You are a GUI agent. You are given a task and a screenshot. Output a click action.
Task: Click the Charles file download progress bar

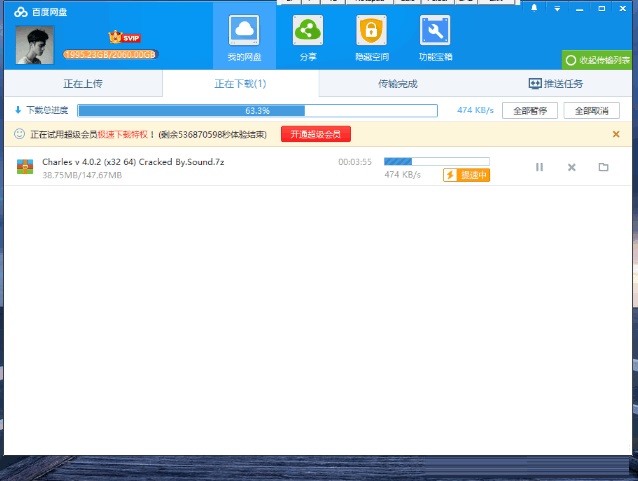click(x=437, y=162)
